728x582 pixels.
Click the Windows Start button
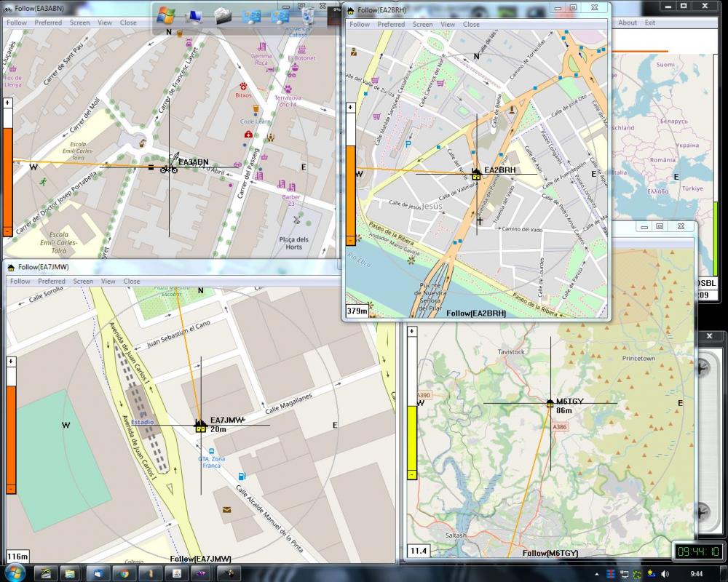click(x=14, y=572)
